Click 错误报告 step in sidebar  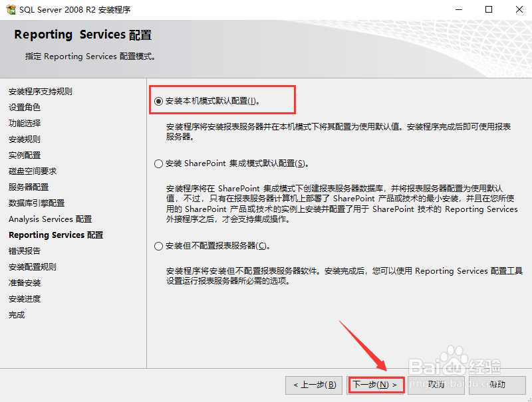(x=25, y=251)
